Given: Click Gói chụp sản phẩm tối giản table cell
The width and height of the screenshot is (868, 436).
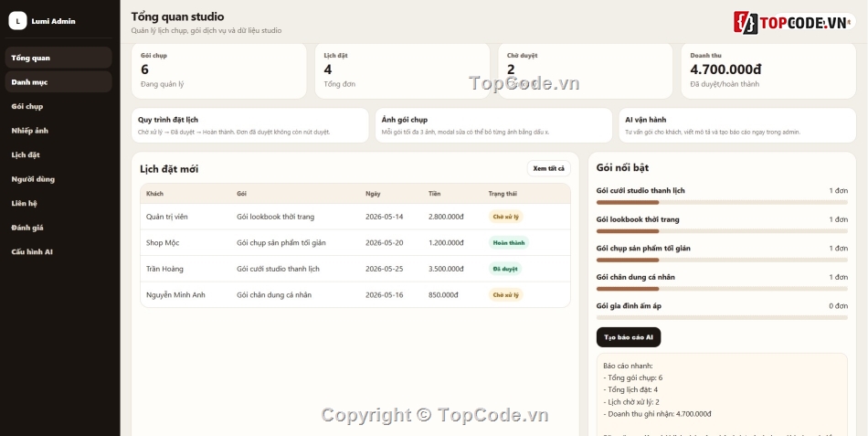Looking at the screenshot, I should click(x=281, y=242).
